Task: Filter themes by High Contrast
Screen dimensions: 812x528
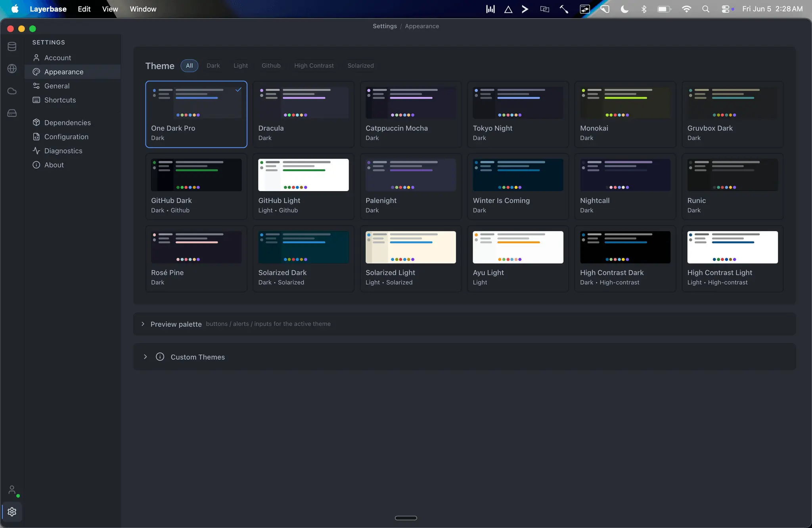Action: [314, 66]
